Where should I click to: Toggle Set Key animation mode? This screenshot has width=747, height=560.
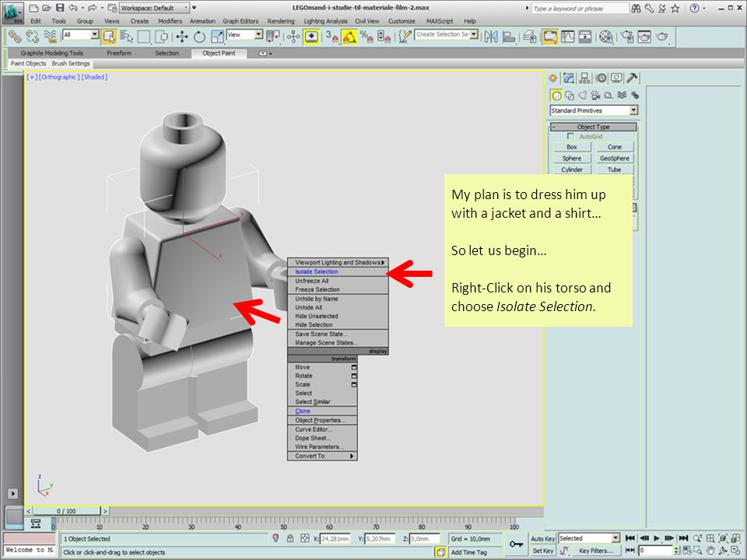point(542,551)
